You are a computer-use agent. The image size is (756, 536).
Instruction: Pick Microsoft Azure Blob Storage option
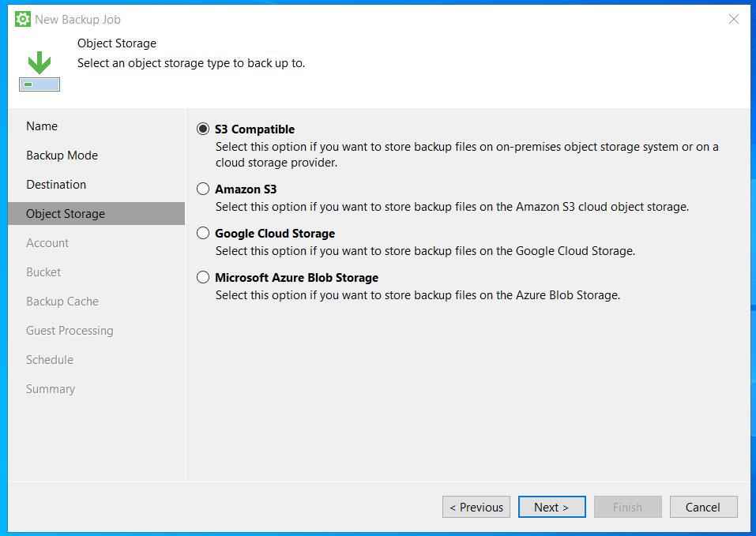pyautogui.click(x=203, y=278)
